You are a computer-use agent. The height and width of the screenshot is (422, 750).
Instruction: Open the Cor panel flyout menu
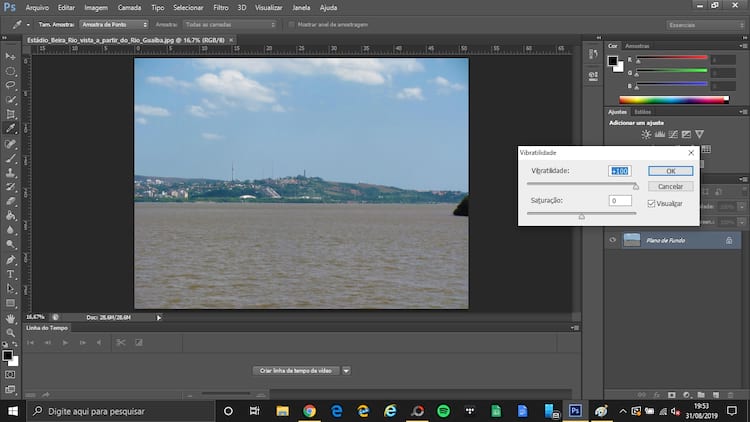tap(743, 46)
